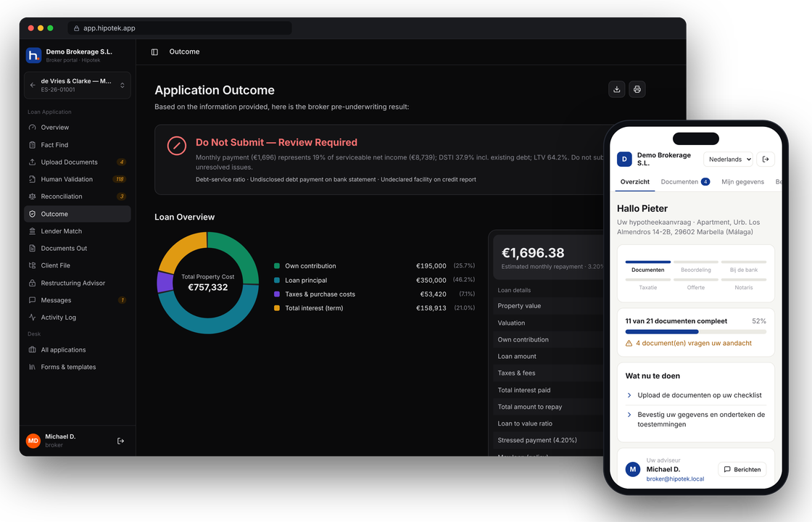
Task: Click the MD avatar in the sidebar footer
Action: coord(33,441)
